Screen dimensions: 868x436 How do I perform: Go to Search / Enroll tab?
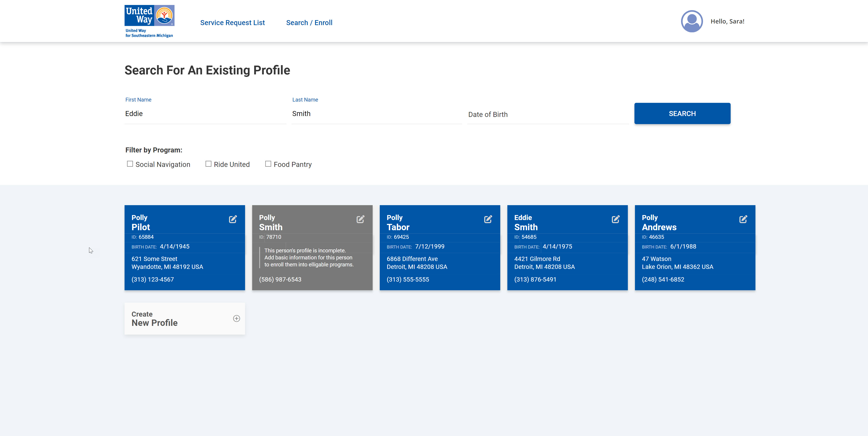click(309, 23)
